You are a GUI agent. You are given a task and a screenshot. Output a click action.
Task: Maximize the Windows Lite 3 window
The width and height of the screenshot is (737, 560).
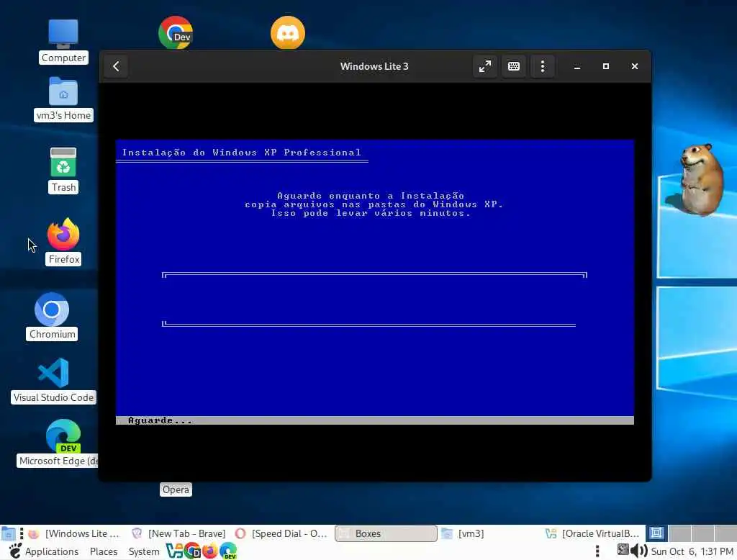click(x=606, y=66)
